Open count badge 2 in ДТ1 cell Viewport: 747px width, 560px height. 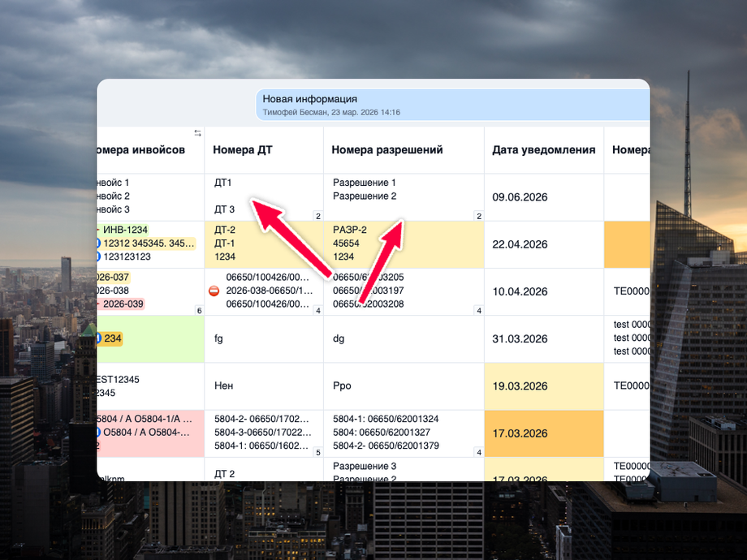(x=317, y=216)
